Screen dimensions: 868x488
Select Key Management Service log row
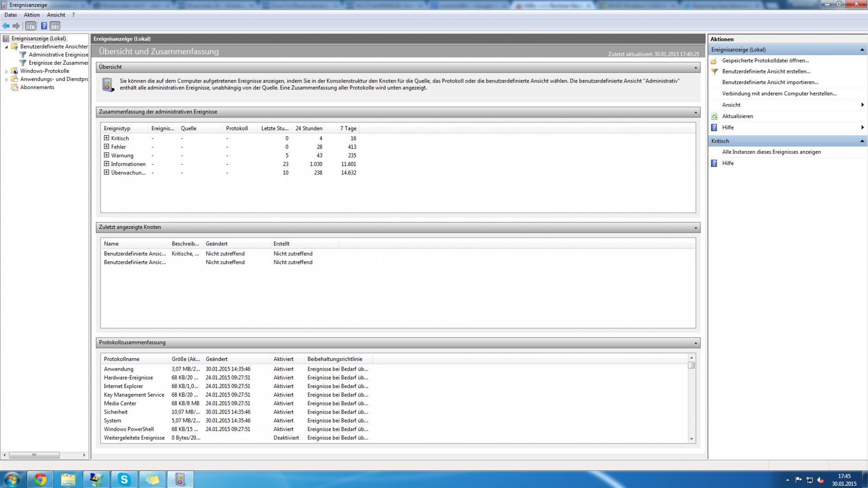coord(236,395)
